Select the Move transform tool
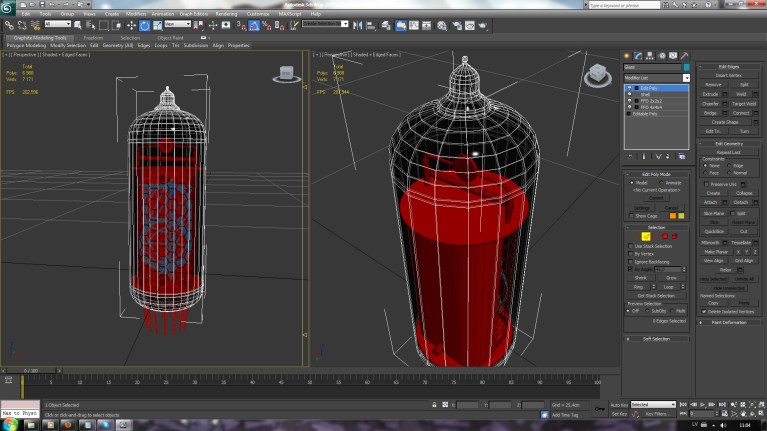 pyautogui.click(x=131, y=25)
